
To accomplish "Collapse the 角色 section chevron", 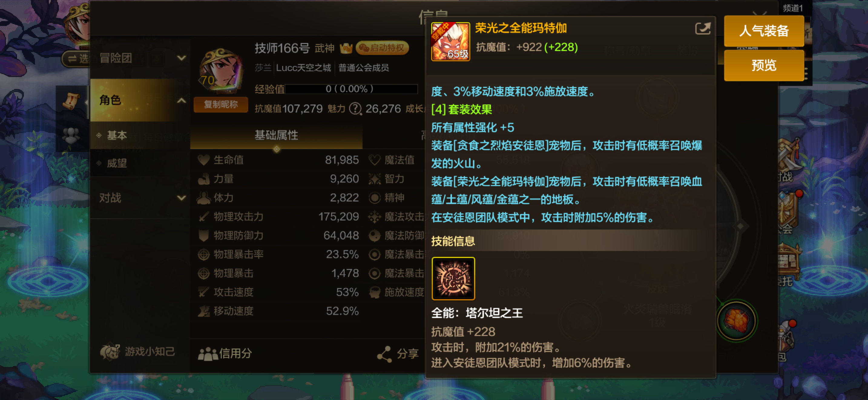I will coord(181,100).
